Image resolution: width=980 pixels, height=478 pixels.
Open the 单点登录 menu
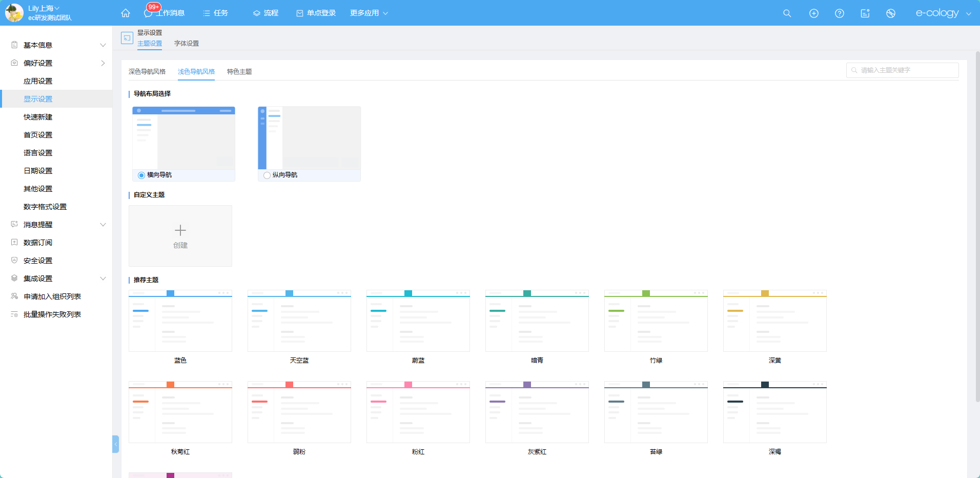click(x=316, y=13)
